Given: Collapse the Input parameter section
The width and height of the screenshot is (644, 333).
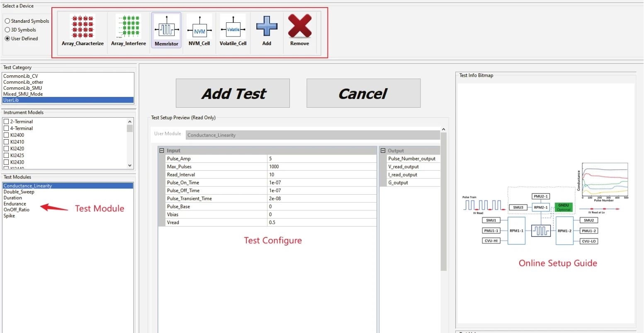Looking at the screenshot, I should 162,151.
